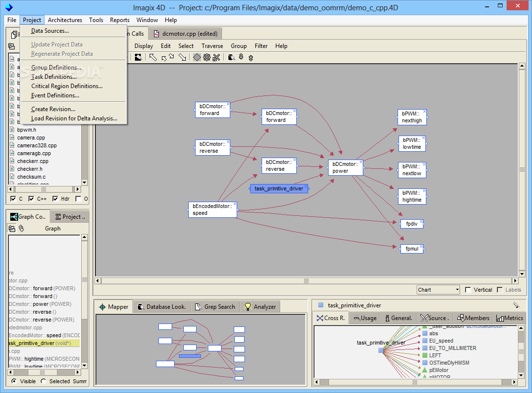
Task: Close the bPWM::nexthigh node with its X
Action: coord(424,112)
